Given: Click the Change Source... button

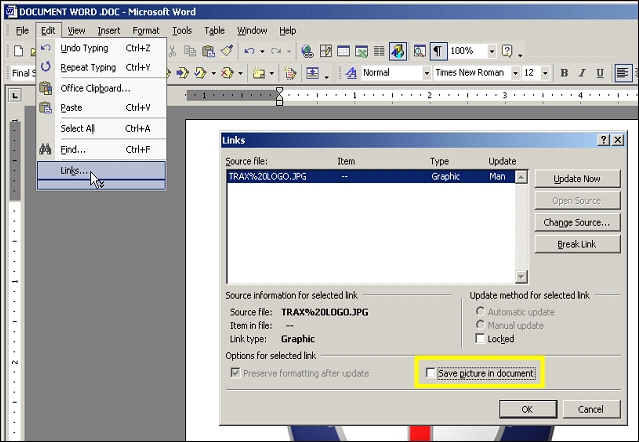Looking at the screenshot, I should click(x=577, y=222).
